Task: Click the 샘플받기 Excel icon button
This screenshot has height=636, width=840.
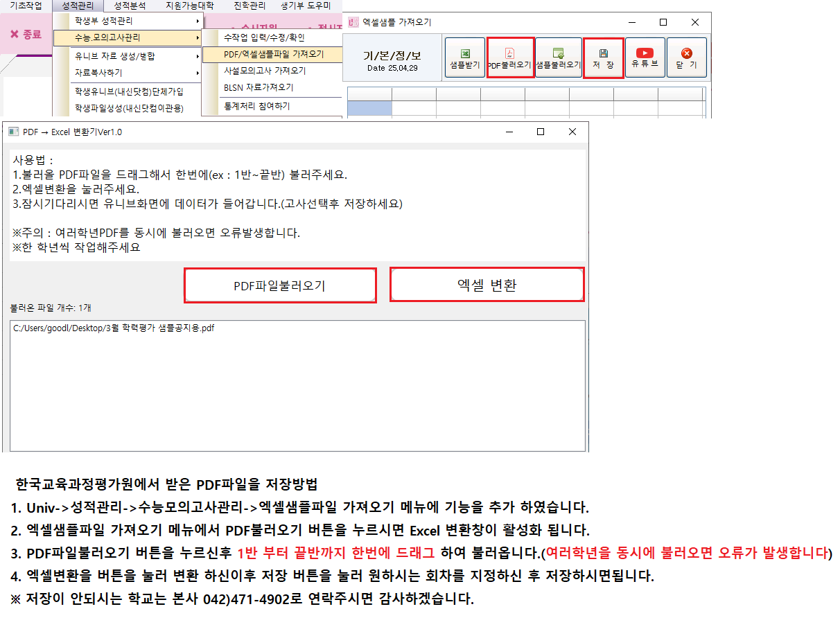Action: [464, 57]
